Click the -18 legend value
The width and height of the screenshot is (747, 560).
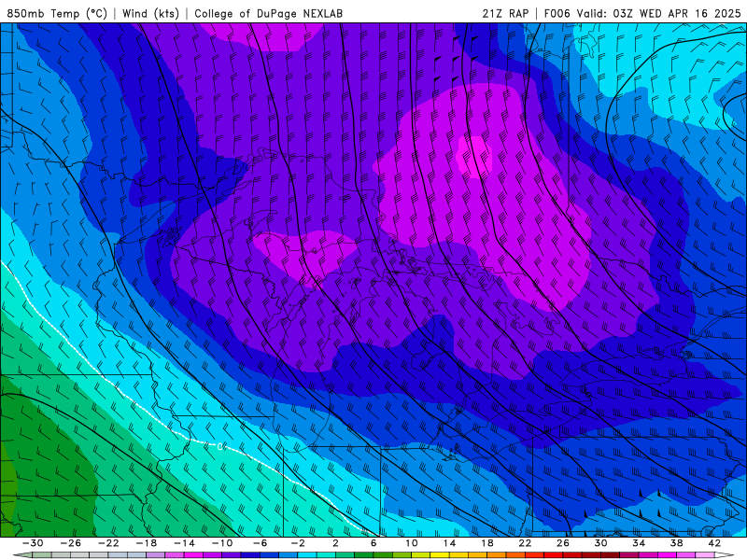[x=147, y=543]
